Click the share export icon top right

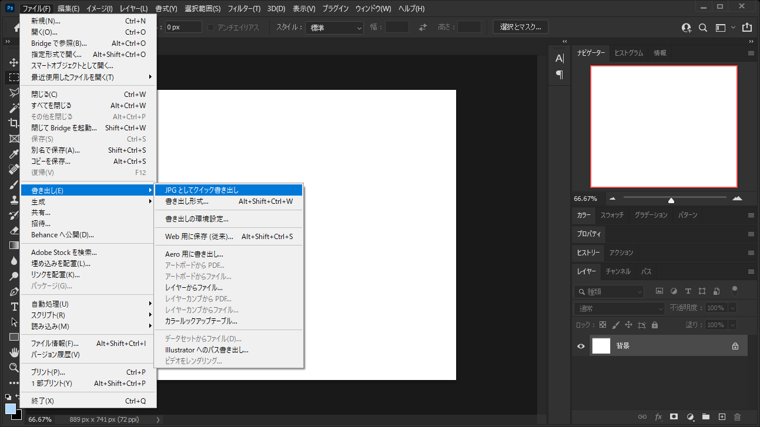coord(747,28)
